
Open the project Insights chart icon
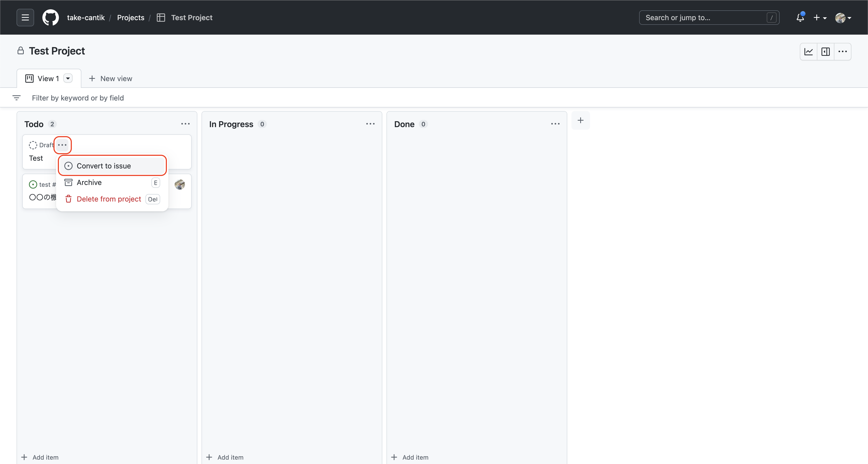coord(809,52)
